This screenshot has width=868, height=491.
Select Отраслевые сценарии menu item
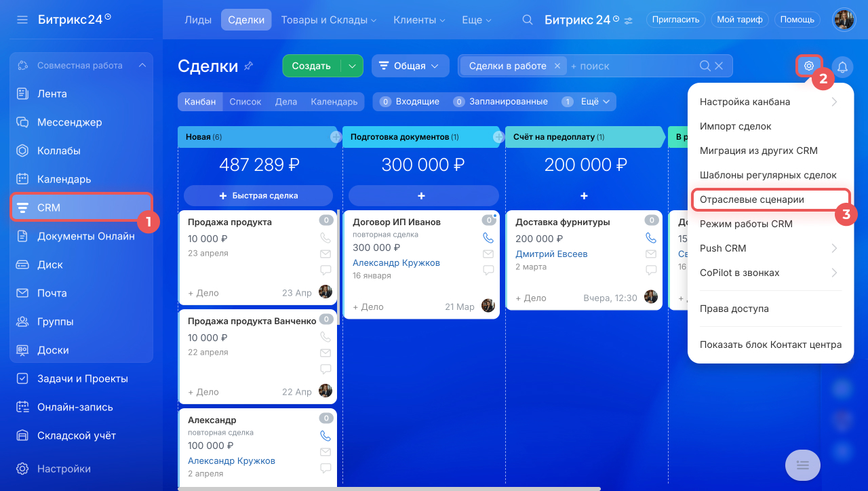click(x=770, y=199)
